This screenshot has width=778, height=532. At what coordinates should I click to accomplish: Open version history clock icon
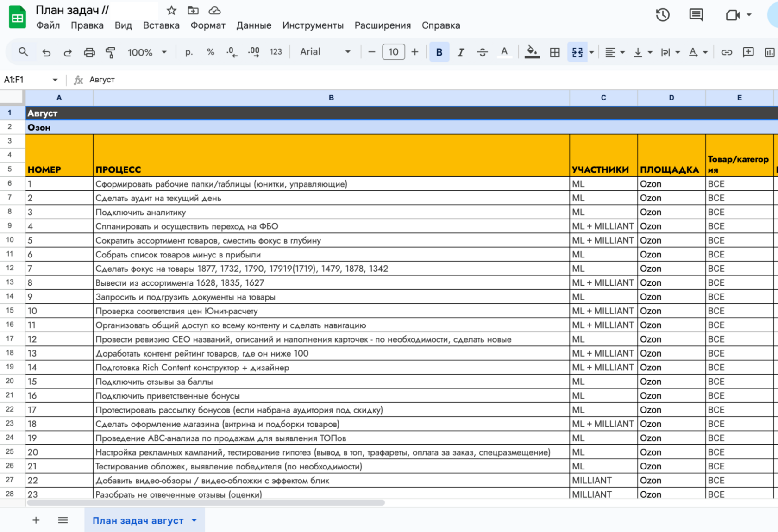663,15
